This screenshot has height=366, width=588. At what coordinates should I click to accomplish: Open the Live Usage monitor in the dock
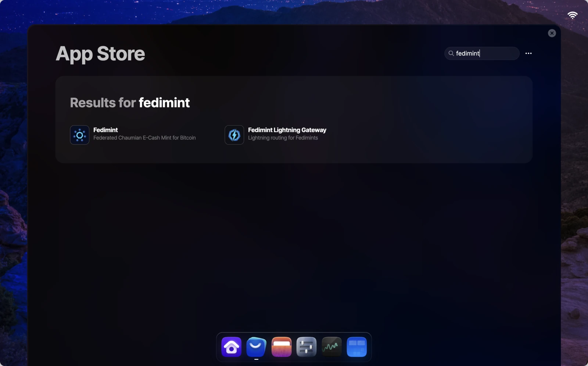click(x=331, y=346)
